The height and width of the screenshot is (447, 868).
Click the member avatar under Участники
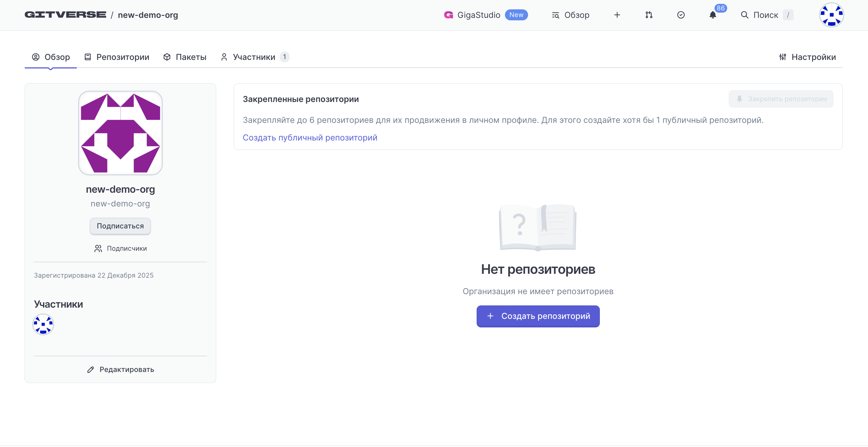pos(43,324)
